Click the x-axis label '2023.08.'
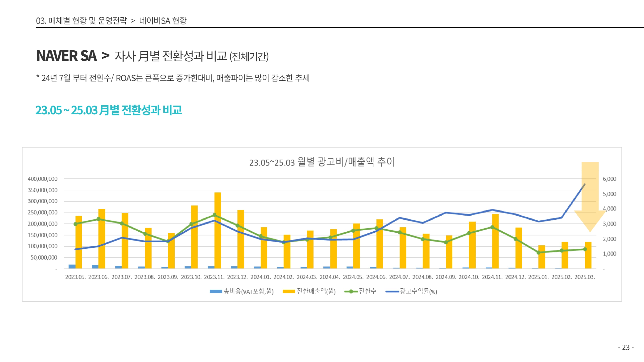The height and width of the screenshot is (362, 644). point(145,277)
